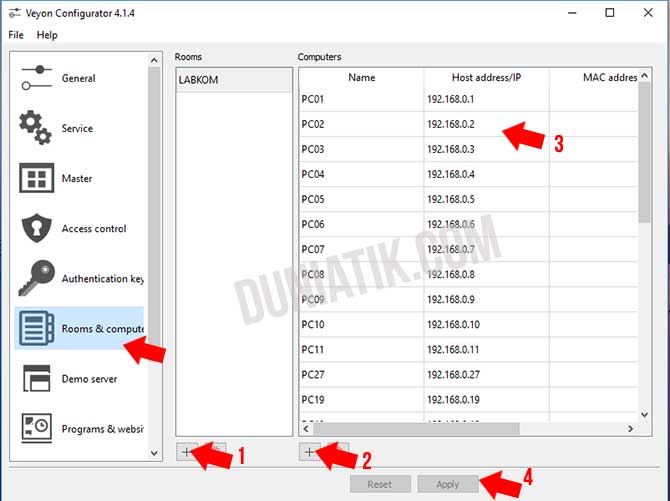Select the PC27 name cell
The width and height of the screenshot is (670, 501).
click(361, 374)
